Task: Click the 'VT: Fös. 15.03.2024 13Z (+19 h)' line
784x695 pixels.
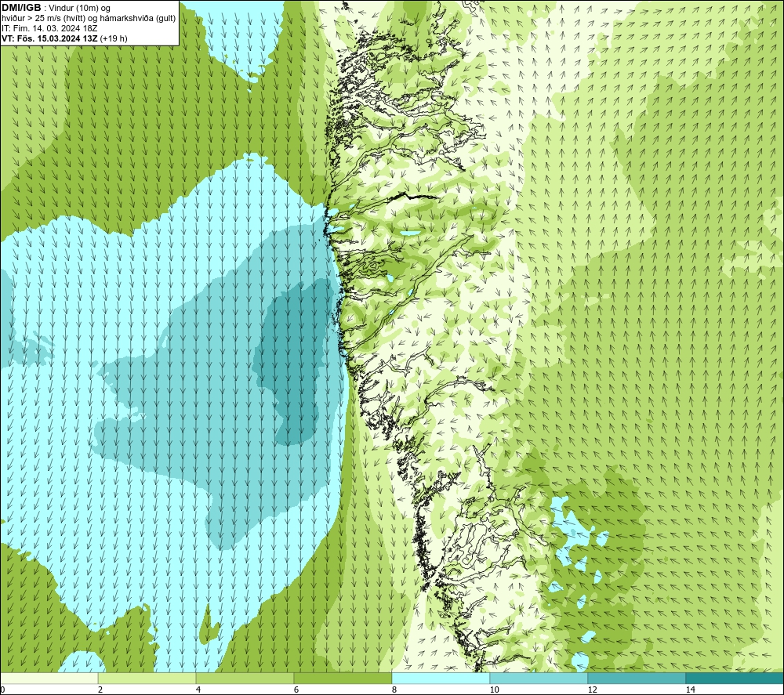Action: 64,38
